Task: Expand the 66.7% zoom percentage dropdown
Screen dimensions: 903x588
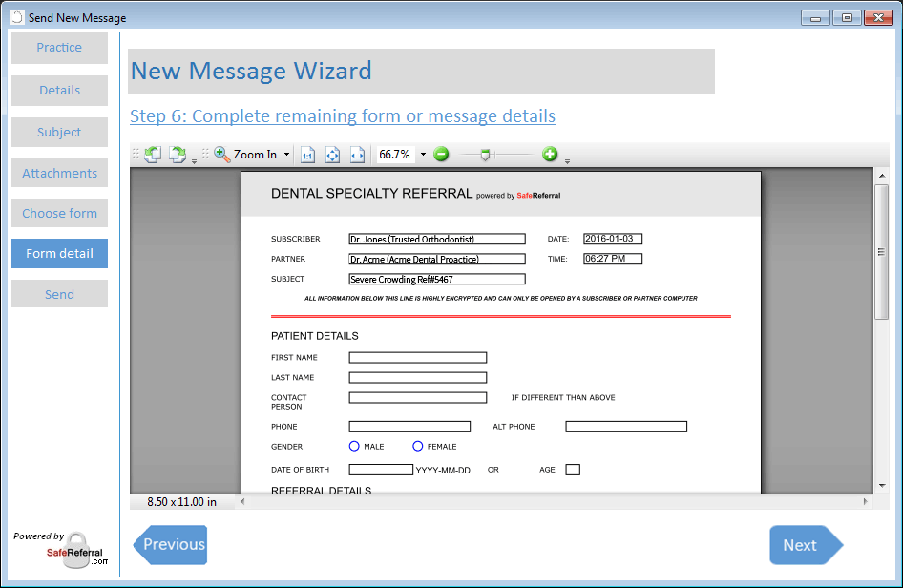Action: pyautogui.click(x=423, y=155)
